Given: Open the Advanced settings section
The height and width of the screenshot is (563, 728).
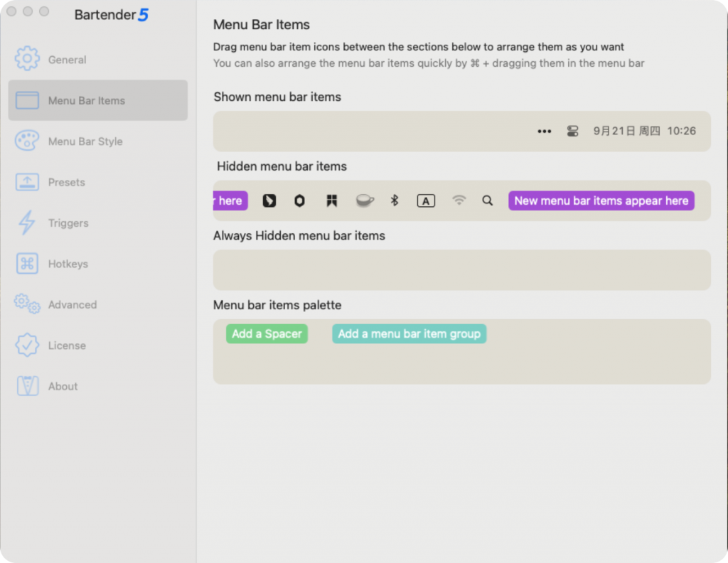Looking at the screenshot, I should coord(72,305).
